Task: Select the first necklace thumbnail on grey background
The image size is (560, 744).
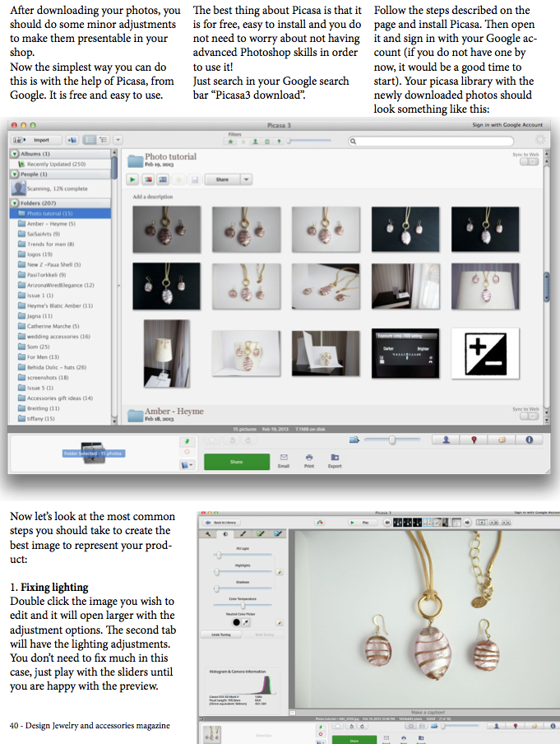Action: click(x=166, y=229)
